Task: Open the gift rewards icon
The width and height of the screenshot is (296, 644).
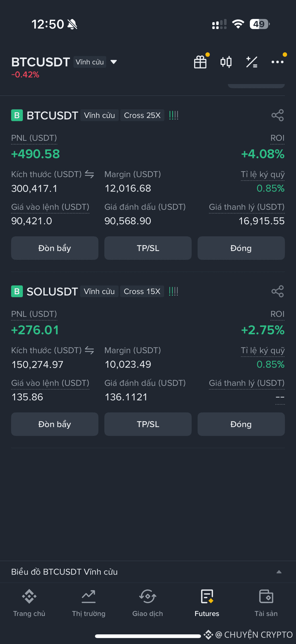Action: [x=200, y=62]
